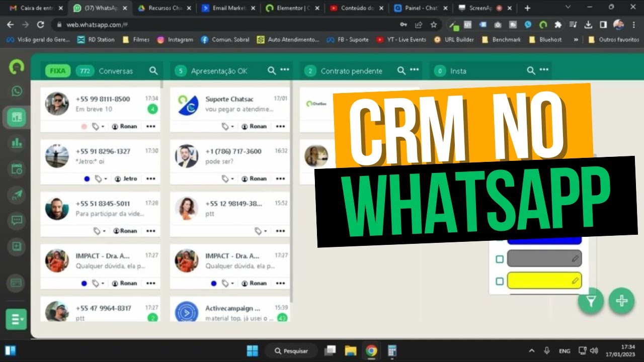Screen dimensions: 644x362
Task: Select the blue label color bar
Action: pos(544,241)
